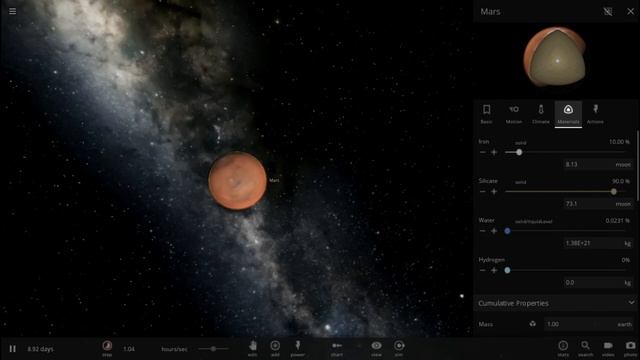
Task: Adjust the Iron percentage slider
Action: pos(565,152)
